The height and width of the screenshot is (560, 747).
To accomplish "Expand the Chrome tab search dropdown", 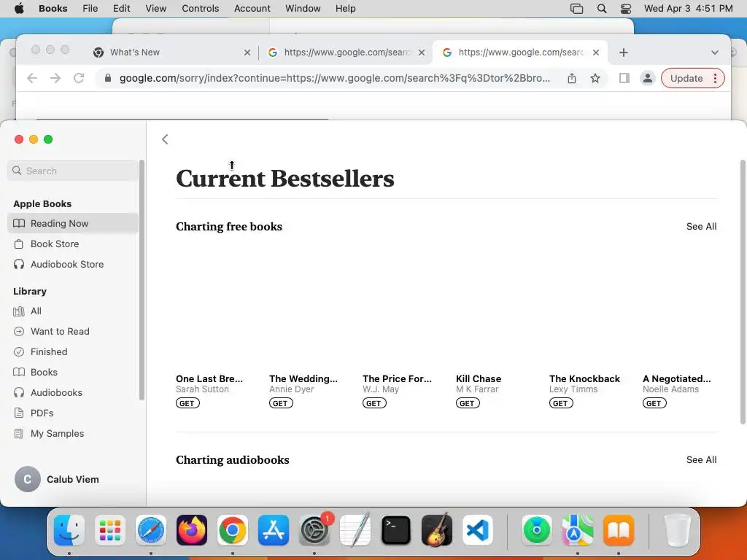I will pos(715,52).
